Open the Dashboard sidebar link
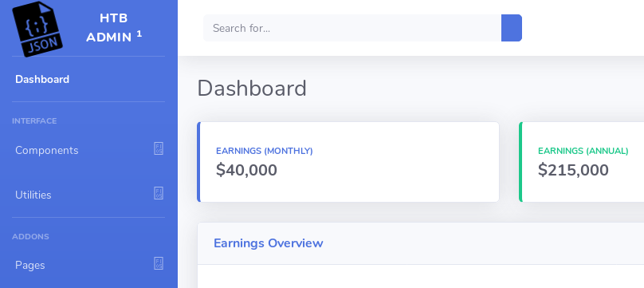Image resolution: width=644 pixels, height=288 pixels. coord(42,79)
